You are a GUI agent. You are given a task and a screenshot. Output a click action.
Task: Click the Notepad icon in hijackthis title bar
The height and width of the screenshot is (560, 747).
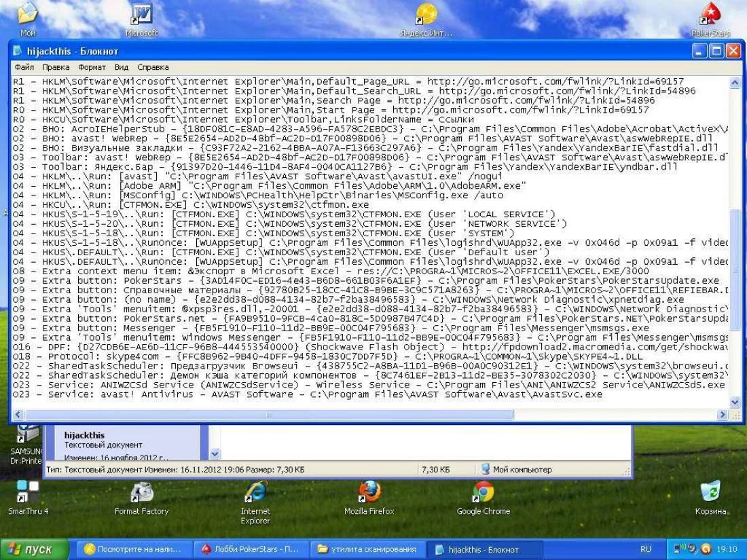click(x=18, y=51)
